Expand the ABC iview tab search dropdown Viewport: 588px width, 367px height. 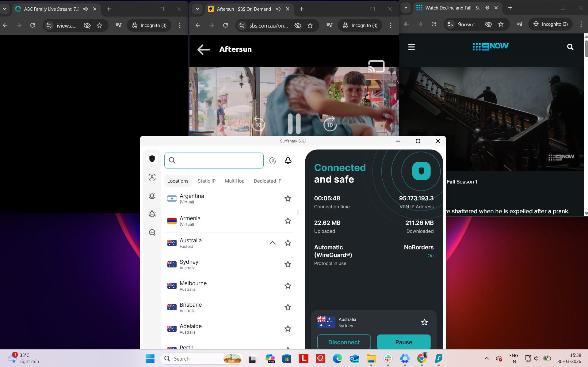tap(5, 9)
